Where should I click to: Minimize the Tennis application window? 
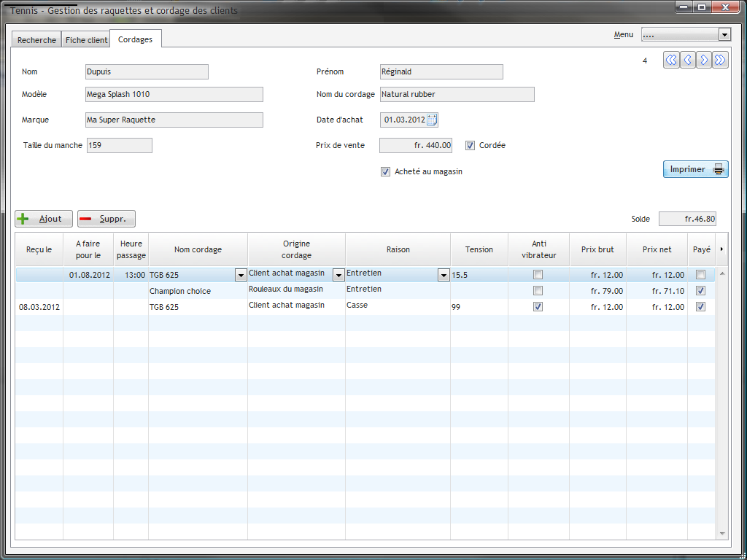(684, 7)
